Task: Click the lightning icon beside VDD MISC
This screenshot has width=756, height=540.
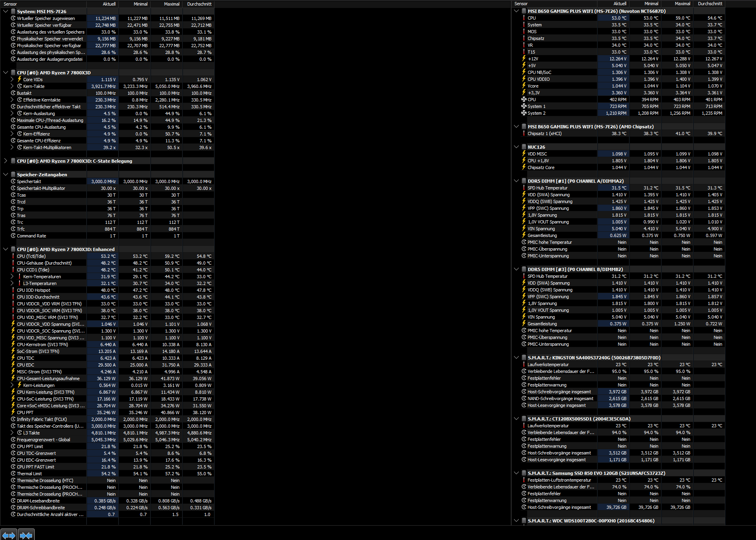Action: point(524,154)
